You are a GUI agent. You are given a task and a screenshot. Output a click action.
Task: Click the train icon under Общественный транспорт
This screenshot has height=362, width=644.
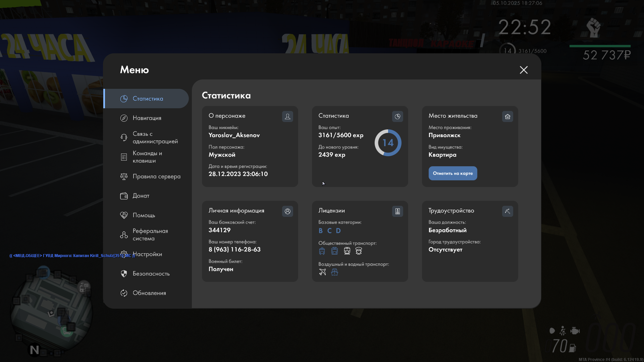347,251
